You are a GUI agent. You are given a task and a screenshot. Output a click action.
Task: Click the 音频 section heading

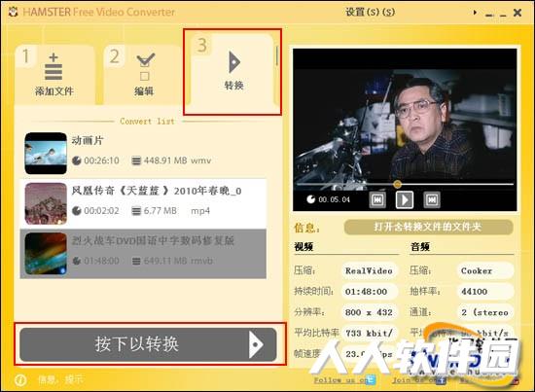point(420,247)
